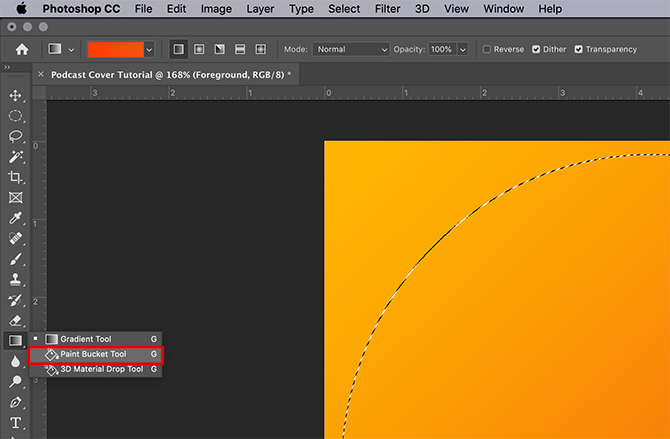This screenshot has width=670, height=439.
Task: Select the Horizontal Type tool
Action: (15, 423)
